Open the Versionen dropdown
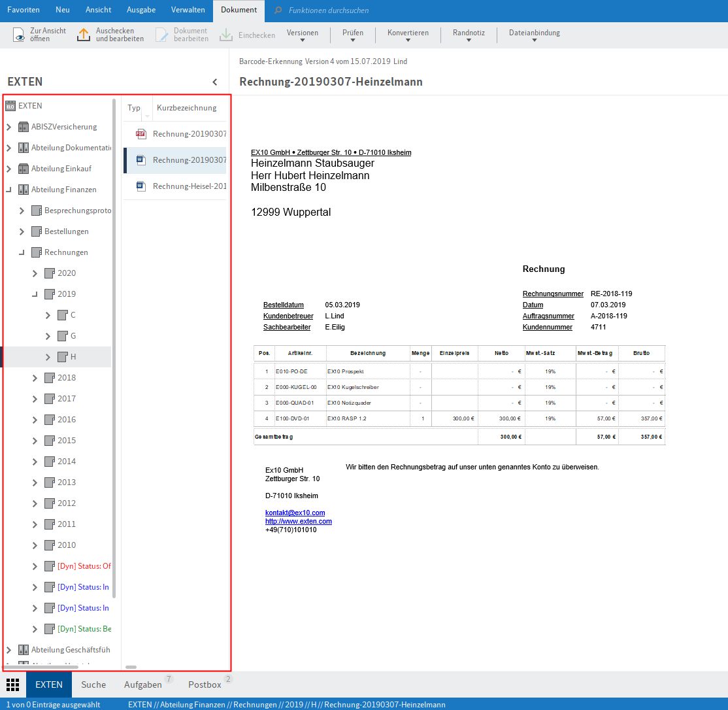The height and width of the screenshot is (710, 728). (x=303, y=36)
